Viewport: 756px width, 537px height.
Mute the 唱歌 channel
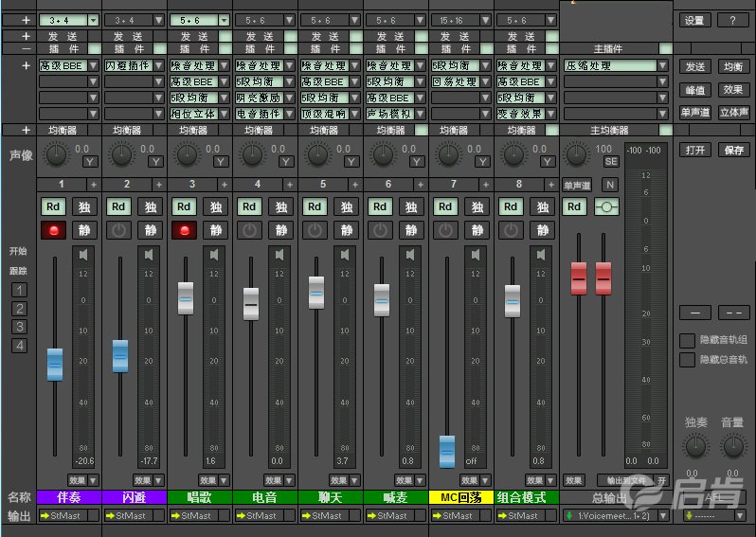[215, 230]
